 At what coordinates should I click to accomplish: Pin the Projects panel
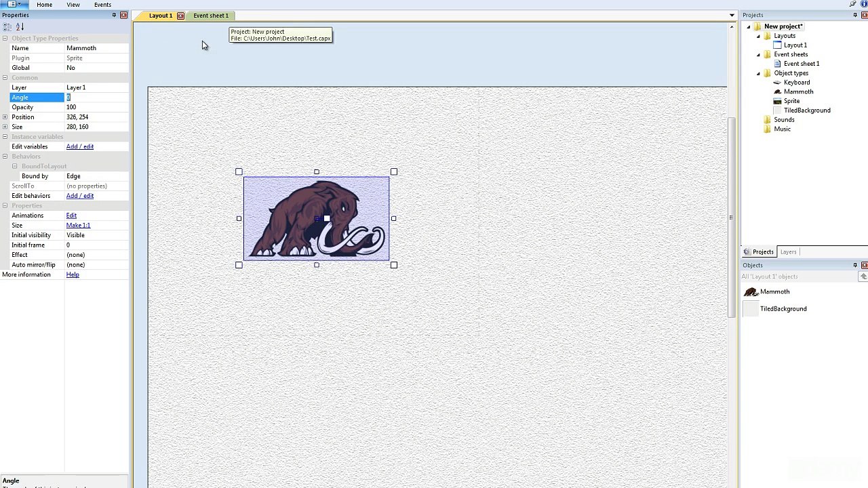click(x=855, y=15)
